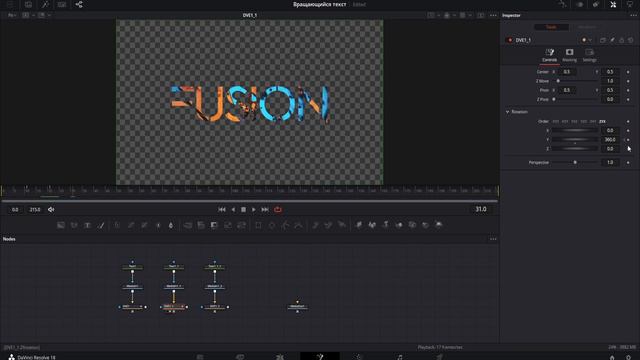
Task: Click the current frame field showing 31.0
Action: (481, 209)
